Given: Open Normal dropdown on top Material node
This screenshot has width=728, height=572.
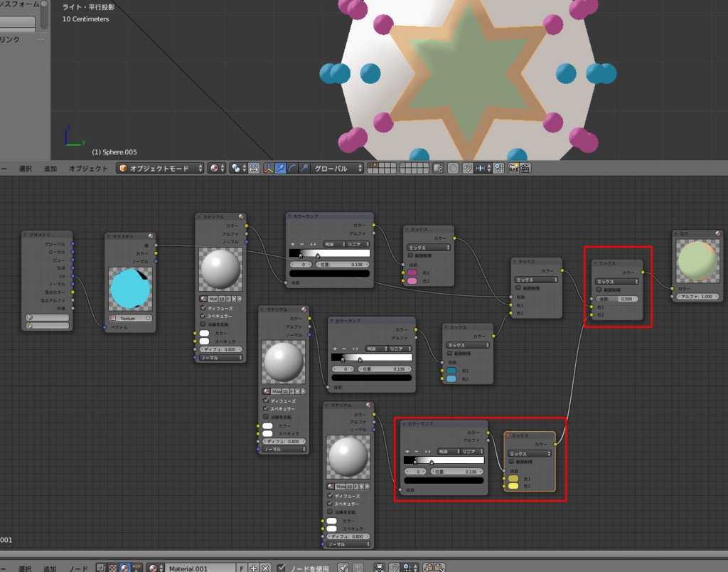Looking at the screenshot, I should [221, 358].
